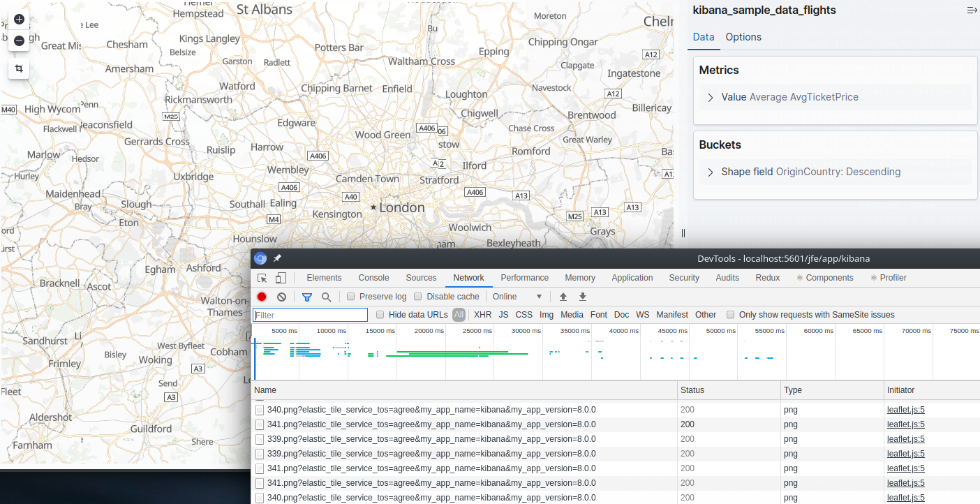Image resolution: width=980 pixels, height=504 pixels.
Task: Click the Chrome icon in DevTools title bar
Action: point(260,258)
